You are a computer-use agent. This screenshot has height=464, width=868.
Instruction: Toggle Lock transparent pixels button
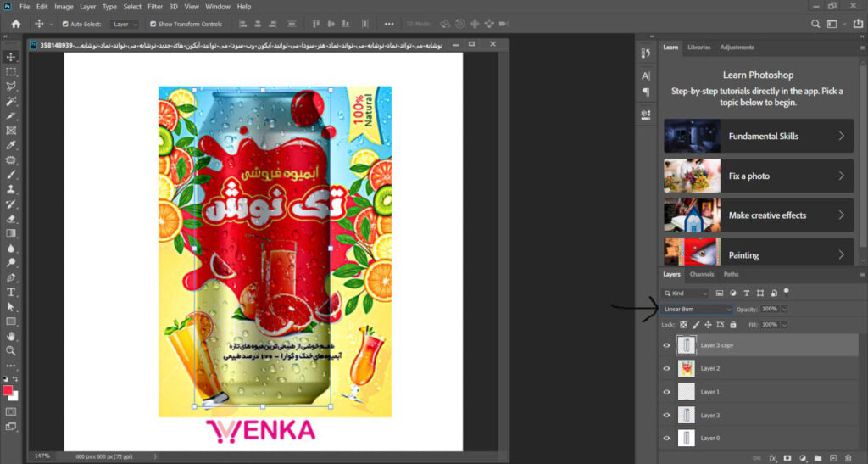pos(683,325)
